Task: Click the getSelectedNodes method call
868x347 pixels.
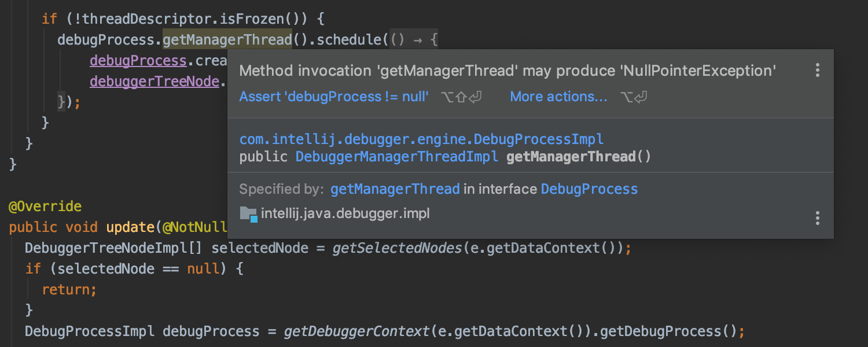Action: pyautogui.click(x=397, y=248)
